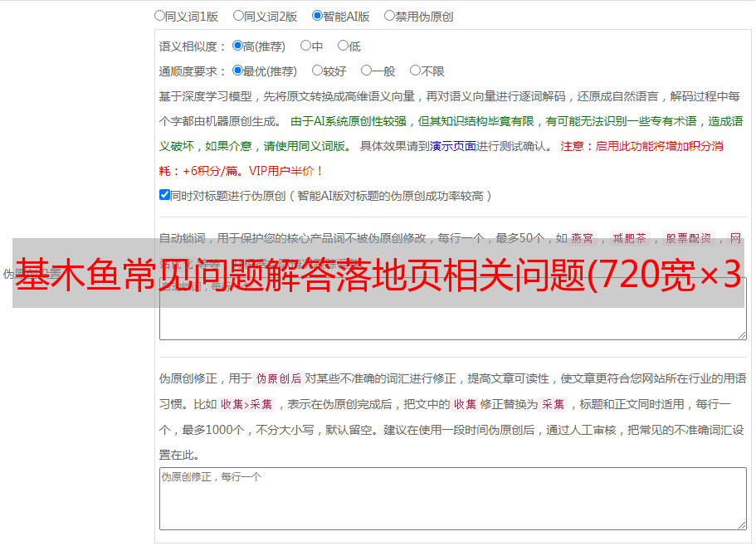This screenshot has width=756, height=546.
Task: Set 通顺度要求 to 一般
Action: pyautogui.click(x=367, y=71)
